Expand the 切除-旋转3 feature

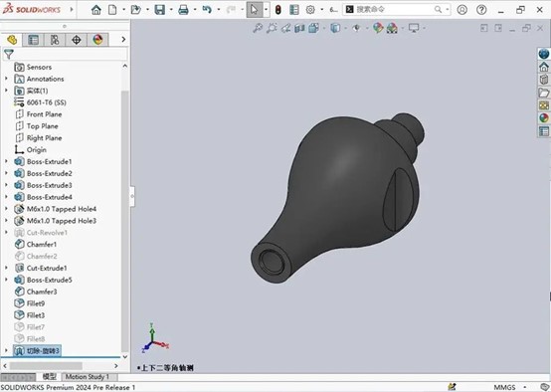[x=6, y=350]
